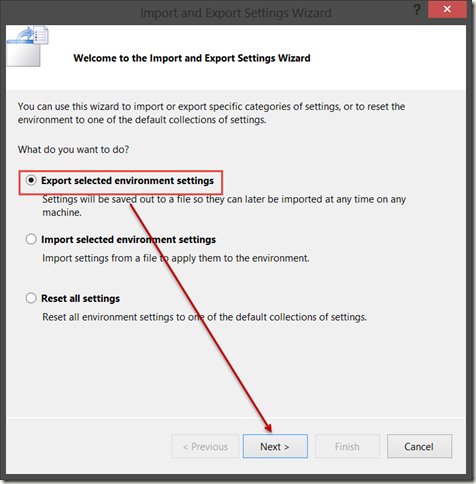Click the 'Settings will be saved out to a file' description
Screen dimensions: 476x484
224,206
